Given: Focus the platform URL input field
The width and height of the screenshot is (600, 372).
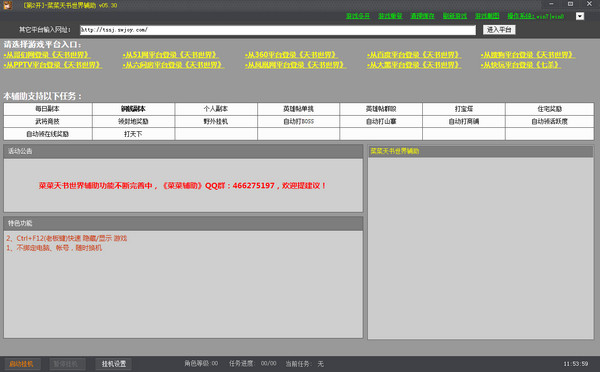Looking at the screenshot, I should point(278,30).
